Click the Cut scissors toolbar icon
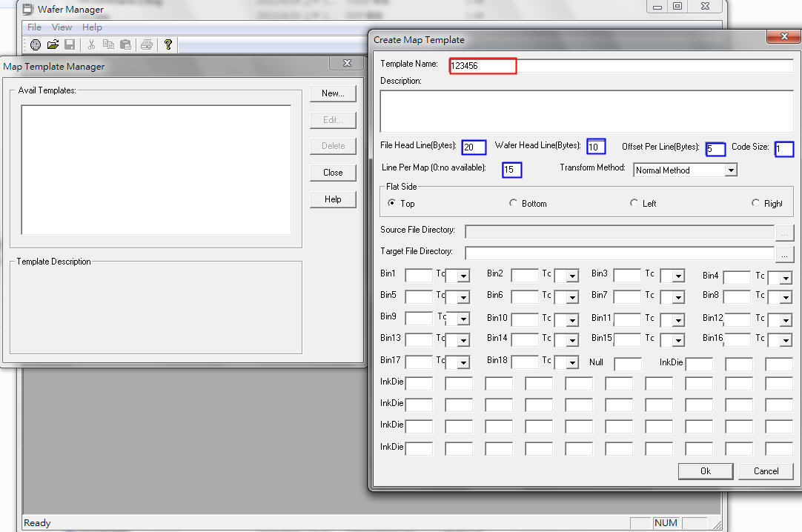 tap(91, 44)
